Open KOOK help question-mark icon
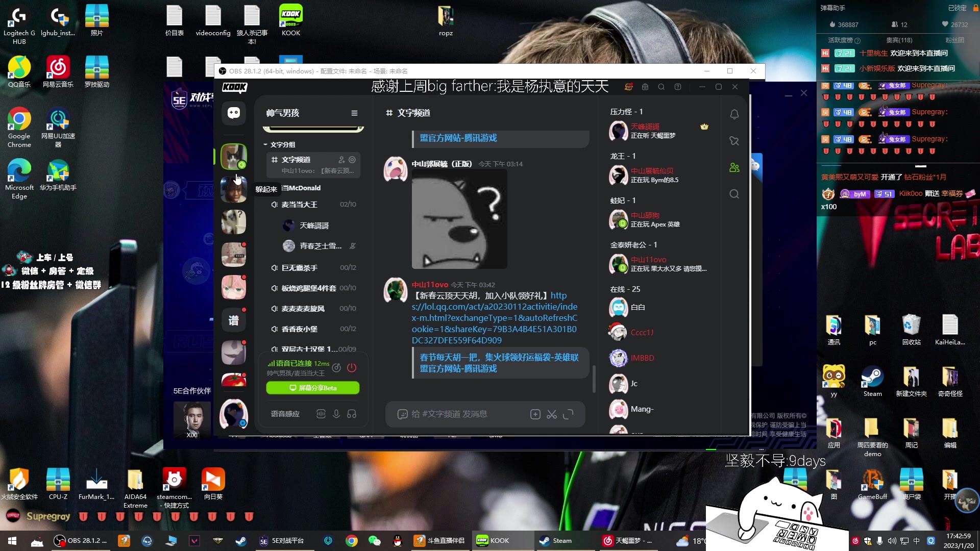This screenshot has width=980, height=551. pyautogui.click(x=678, y=87)
